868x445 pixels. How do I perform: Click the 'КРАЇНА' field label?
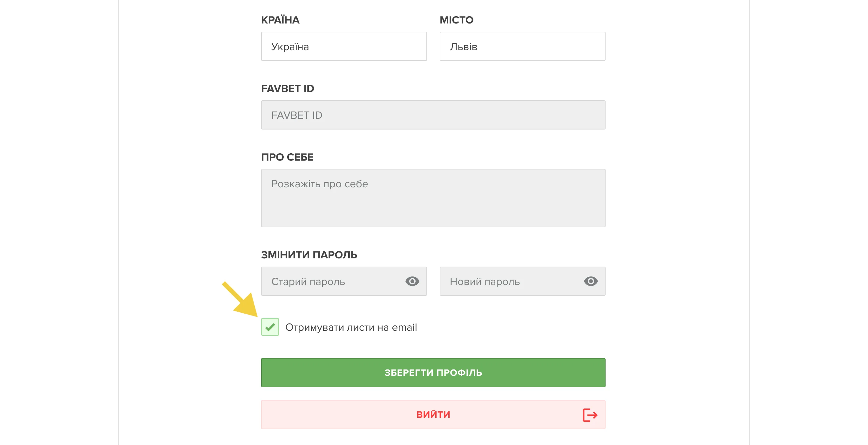[x=280, y=20]
